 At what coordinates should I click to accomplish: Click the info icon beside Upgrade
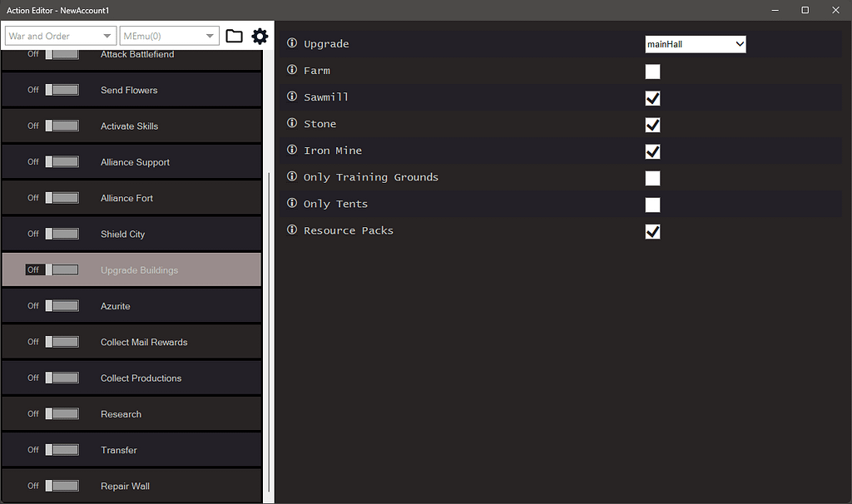coord(290,43)
